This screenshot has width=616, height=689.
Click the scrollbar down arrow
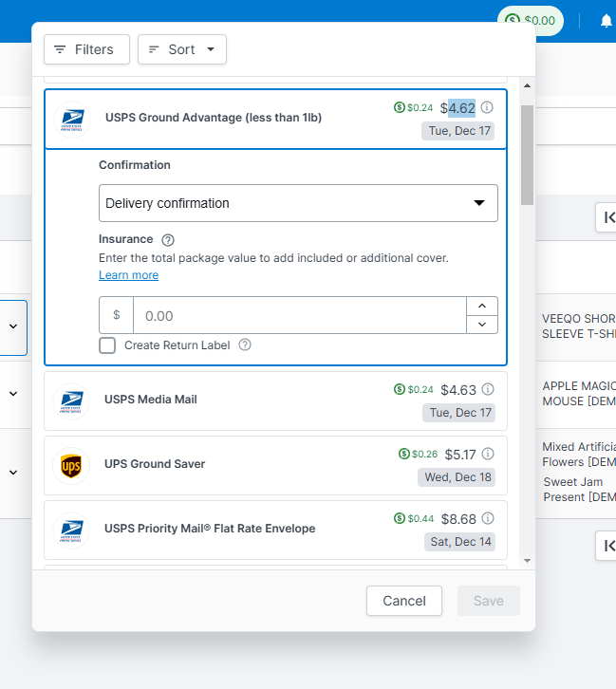click(527, 561)
